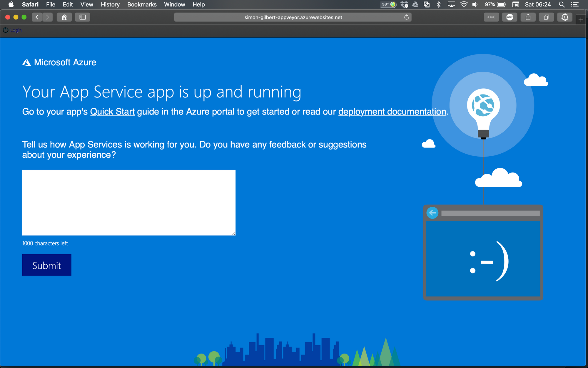588x368 pixels.
Task: Click the Login bookmark
Action: point(13,30)
